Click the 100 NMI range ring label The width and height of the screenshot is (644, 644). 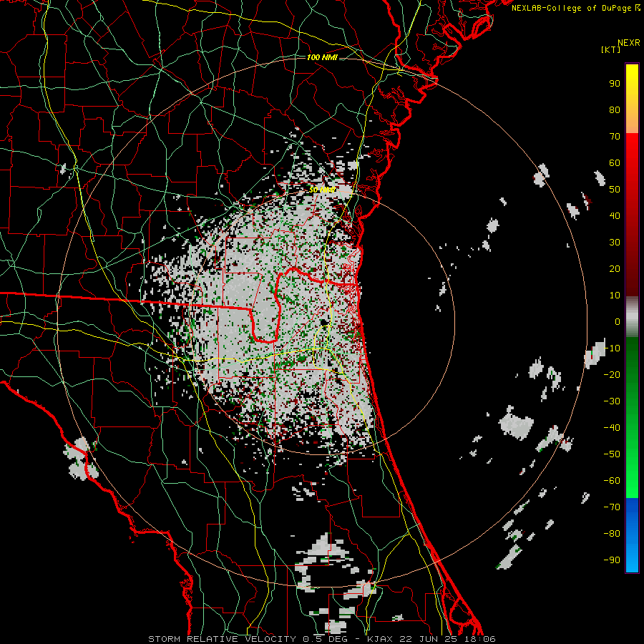[x=322, y=57]
